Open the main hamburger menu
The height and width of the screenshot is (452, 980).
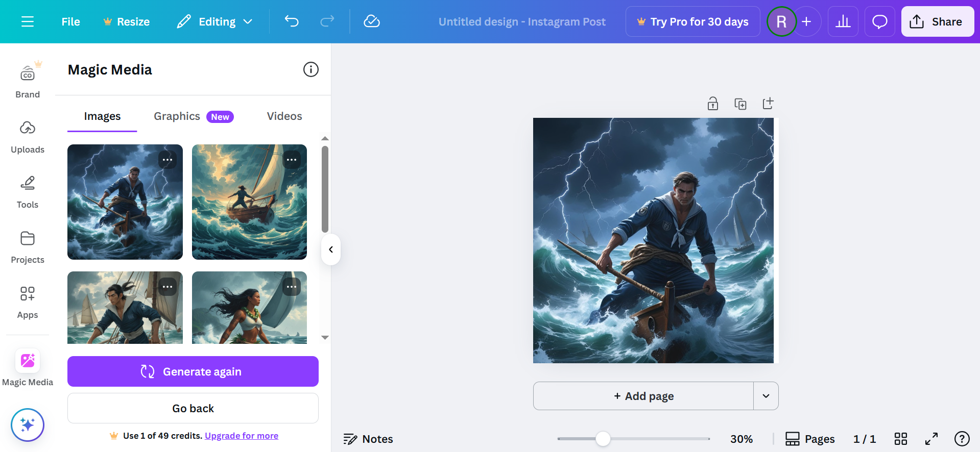pyautogui.click(x=28, y=21)
